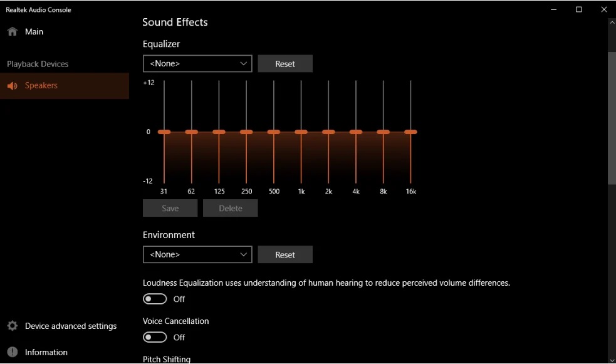Enable the Loudness Equalization toggle

pyautogui.click(x=155, y=299)
